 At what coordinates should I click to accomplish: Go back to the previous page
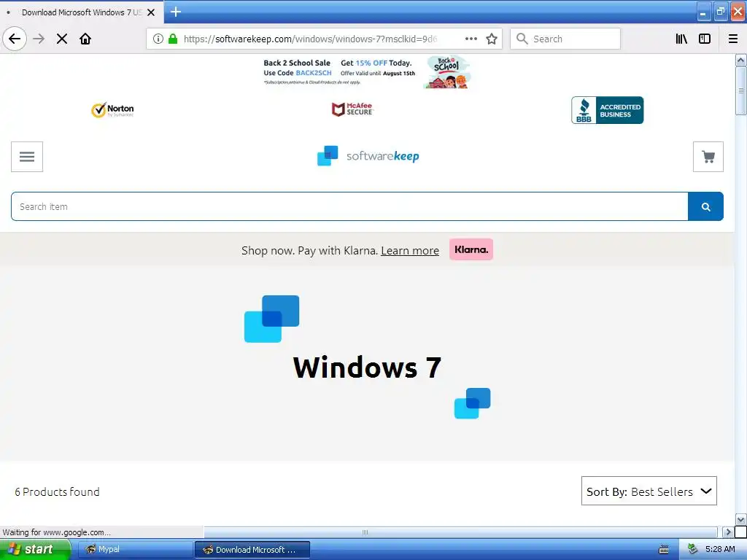point(15,39)
